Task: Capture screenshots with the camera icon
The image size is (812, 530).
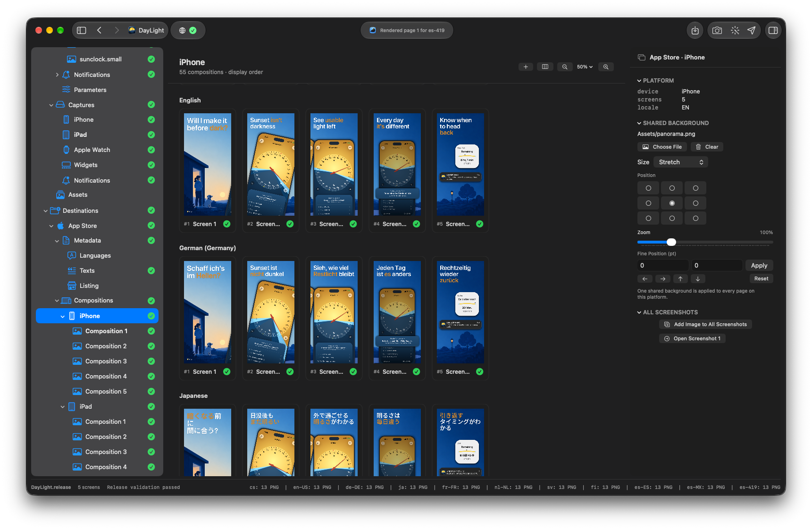Action: (717, 30)
